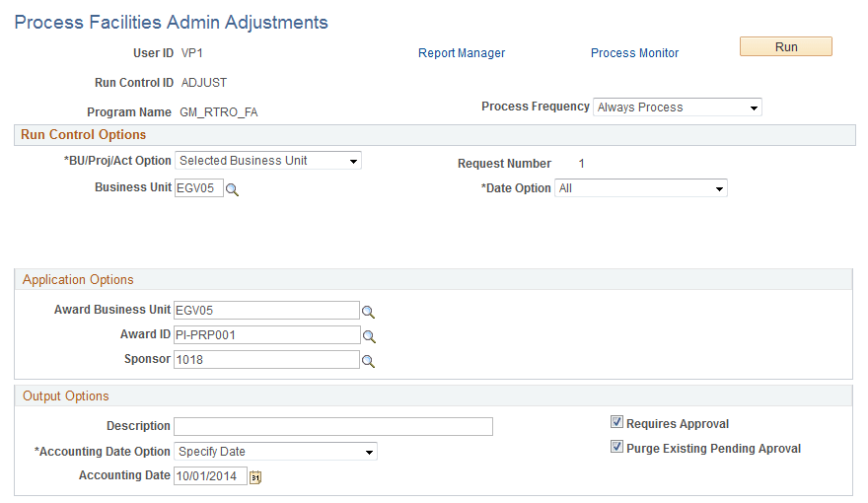
Task: Click Run Control Options section header
Action: [x=435, y=135]
